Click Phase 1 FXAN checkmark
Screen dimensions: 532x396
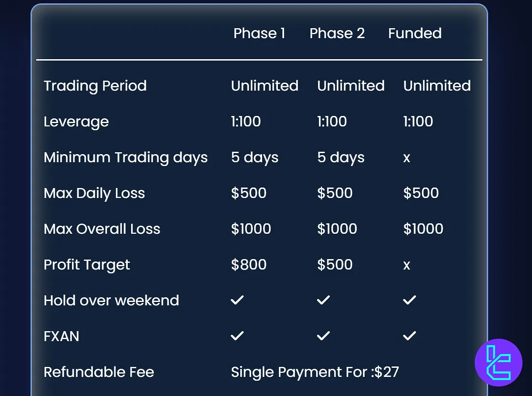click(x=237, y=336)
